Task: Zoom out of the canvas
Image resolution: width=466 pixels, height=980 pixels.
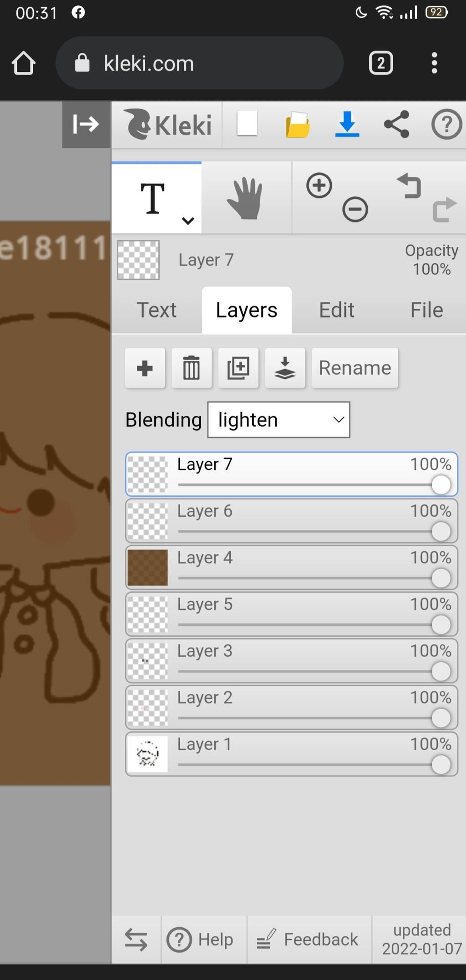Action: (x=355, y=210)
